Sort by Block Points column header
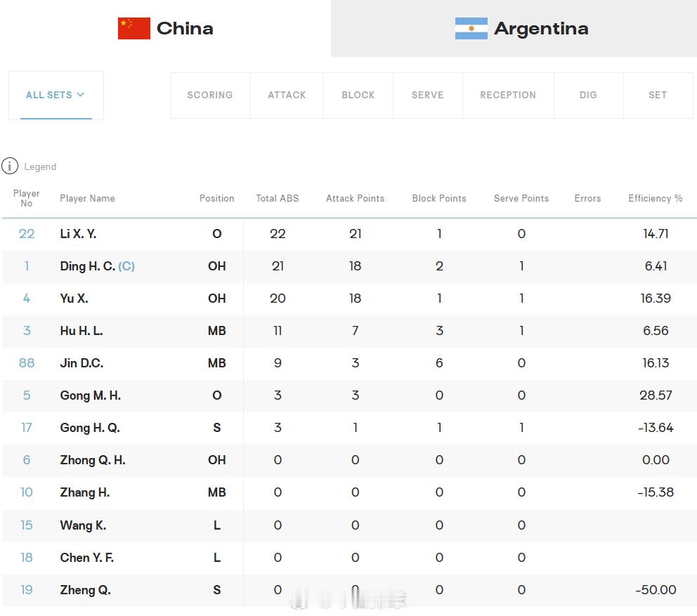 [x=439, y=198]
